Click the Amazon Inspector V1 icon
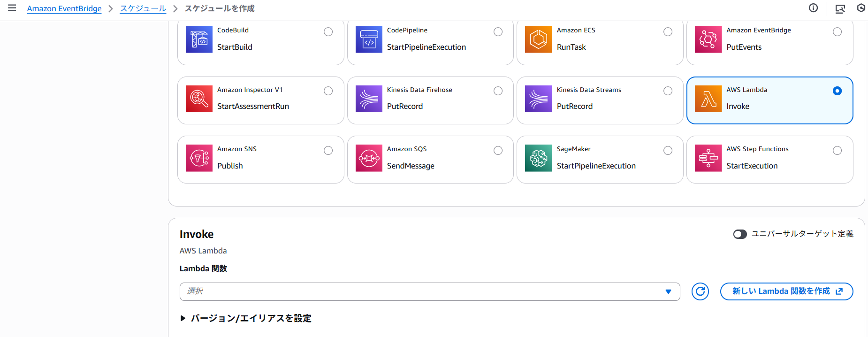868x337 pixels. pos(199,99)
